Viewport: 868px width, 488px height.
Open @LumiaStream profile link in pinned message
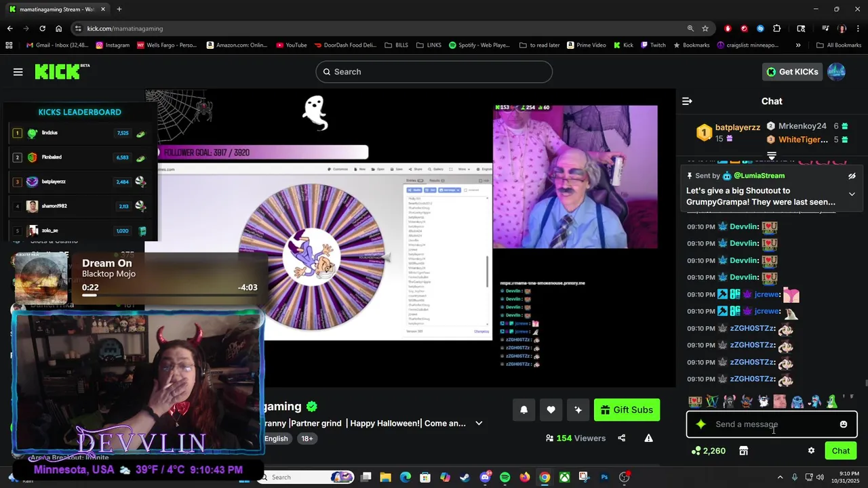(x=759, y=176)
